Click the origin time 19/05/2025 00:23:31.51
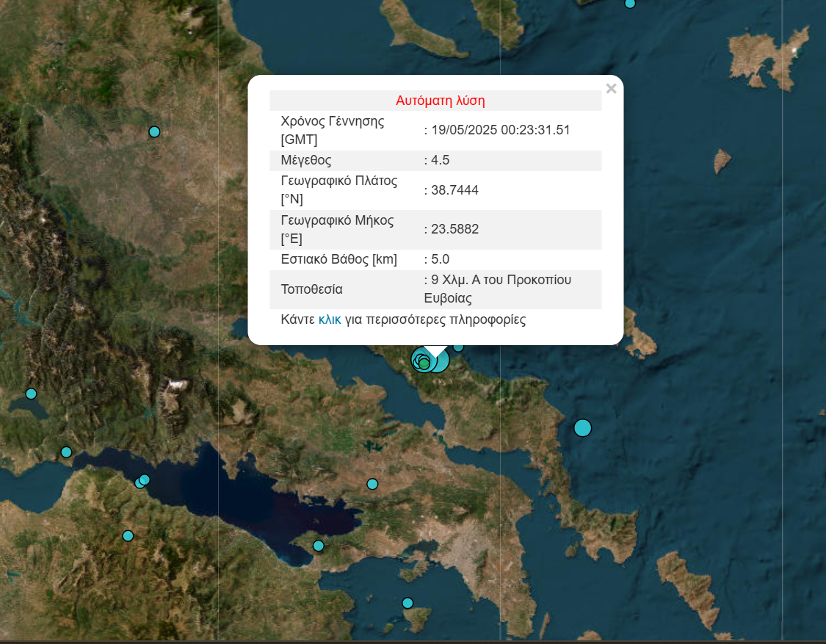Screen dimensions: 826x644 click(500, 130)
